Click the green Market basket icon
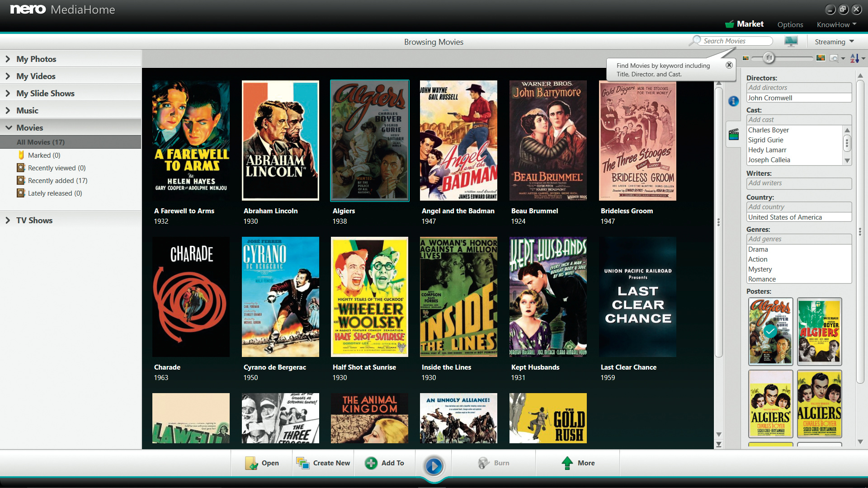868x488 pixels. tap(729, 24)
